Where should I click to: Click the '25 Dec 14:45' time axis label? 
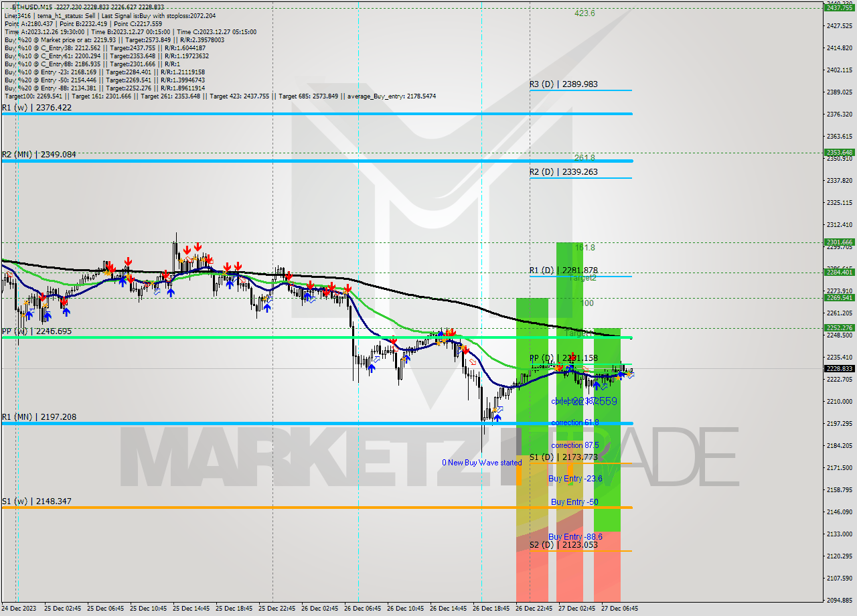point(193,609)
